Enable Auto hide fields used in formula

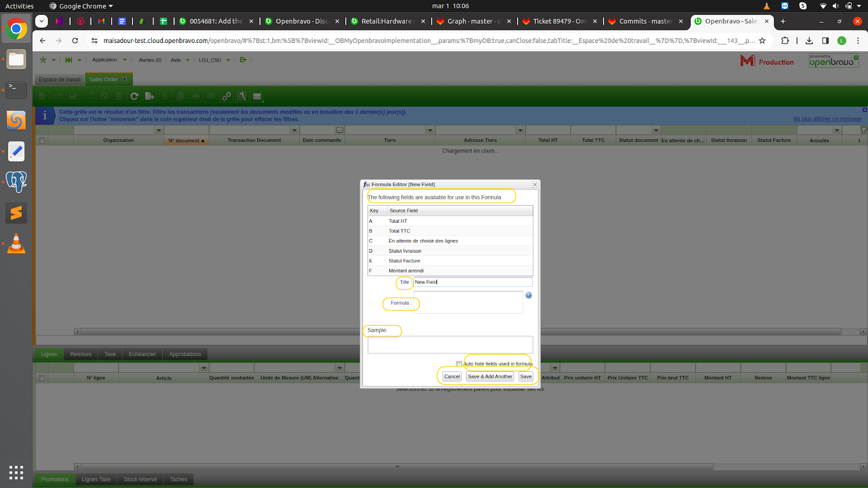tap(459, 364)
